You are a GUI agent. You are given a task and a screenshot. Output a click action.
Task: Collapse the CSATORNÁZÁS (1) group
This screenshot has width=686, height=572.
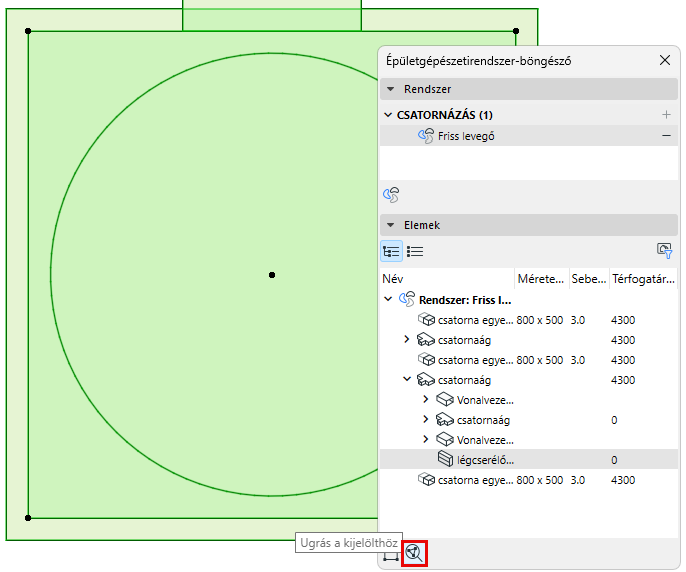tap(388, 115)
